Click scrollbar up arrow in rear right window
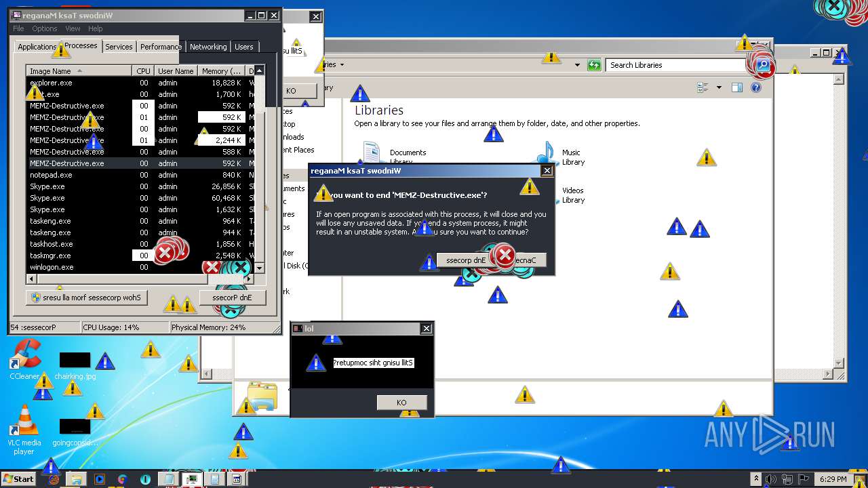The image size is (868, 488). pyautogui.click(x=840, y=79)
